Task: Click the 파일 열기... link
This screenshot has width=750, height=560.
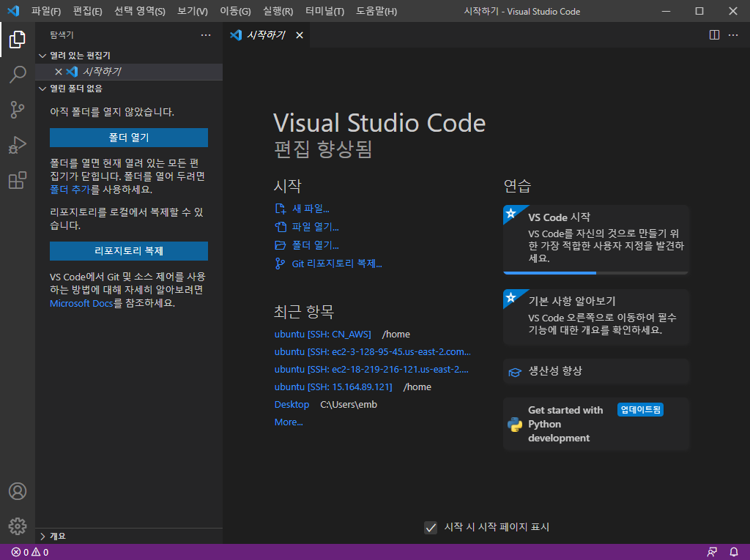Action: click(x=307, y=227)
